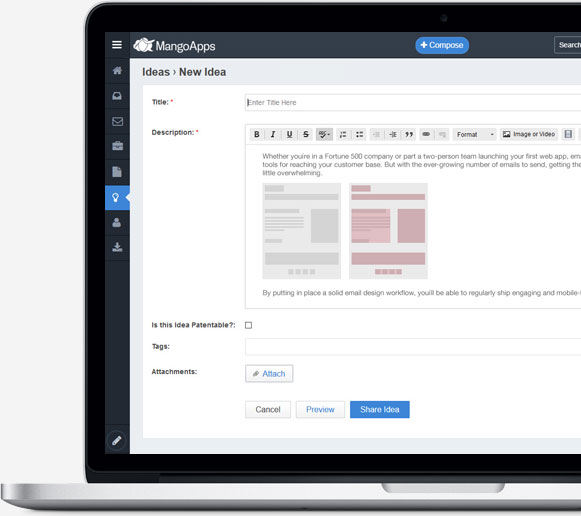Screen dimensions: 581x516
Task: Click the Ideas breadcrumb link
Action: [156, 72]
